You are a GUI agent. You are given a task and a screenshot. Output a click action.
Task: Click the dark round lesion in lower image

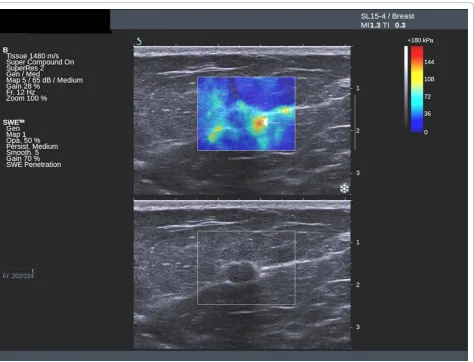click(x=242, y=272)
